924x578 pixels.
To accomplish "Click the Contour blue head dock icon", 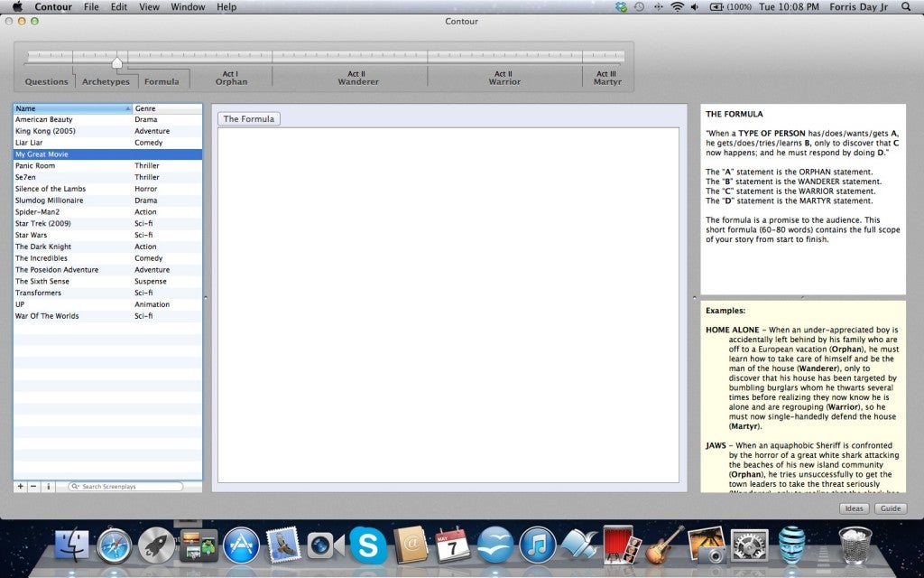I will [791, 545].
